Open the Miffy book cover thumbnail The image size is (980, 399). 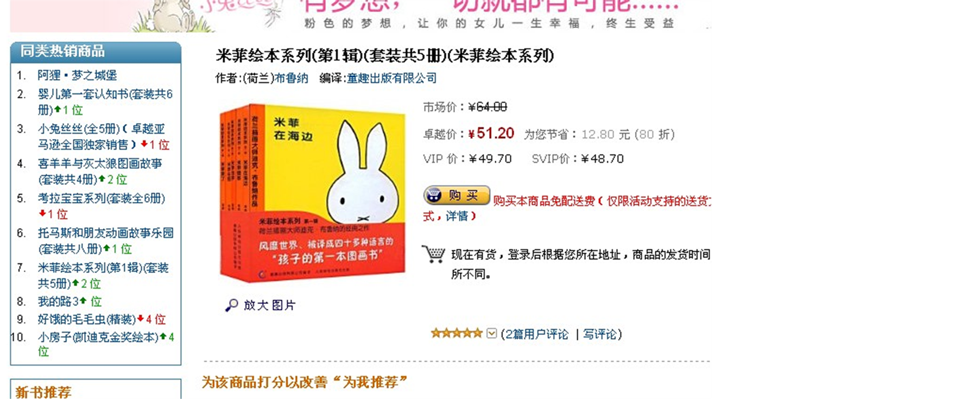click(313, 193)
